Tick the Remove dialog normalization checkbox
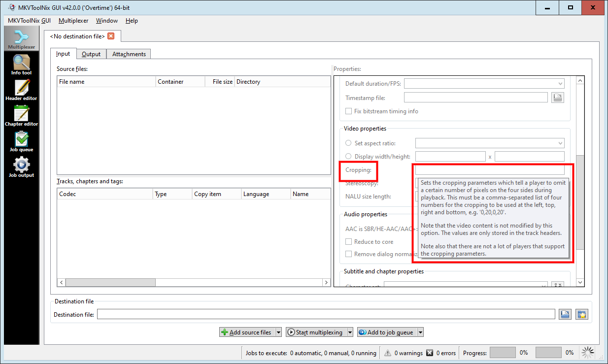 [349, 254]
